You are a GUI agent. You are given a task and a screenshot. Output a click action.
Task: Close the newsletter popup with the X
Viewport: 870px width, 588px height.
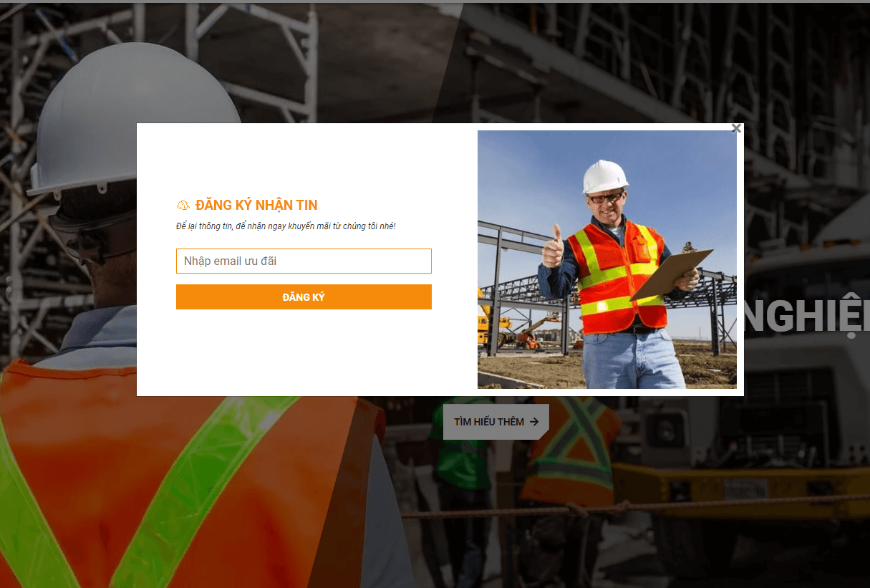pyautogui.click(x=736, y=129)
